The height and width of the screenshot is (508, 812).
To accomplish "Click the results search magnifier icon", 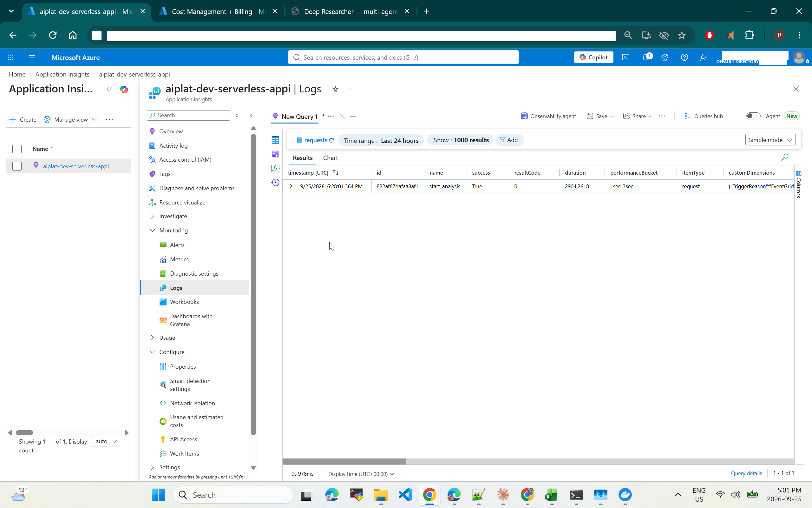I will 785,157.
